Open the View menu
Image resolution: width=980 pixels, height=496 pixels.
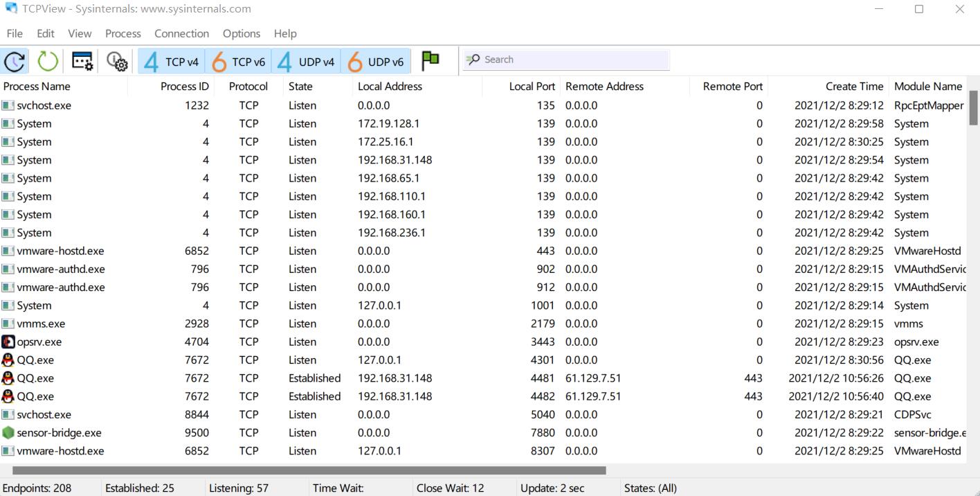point(80,33)
